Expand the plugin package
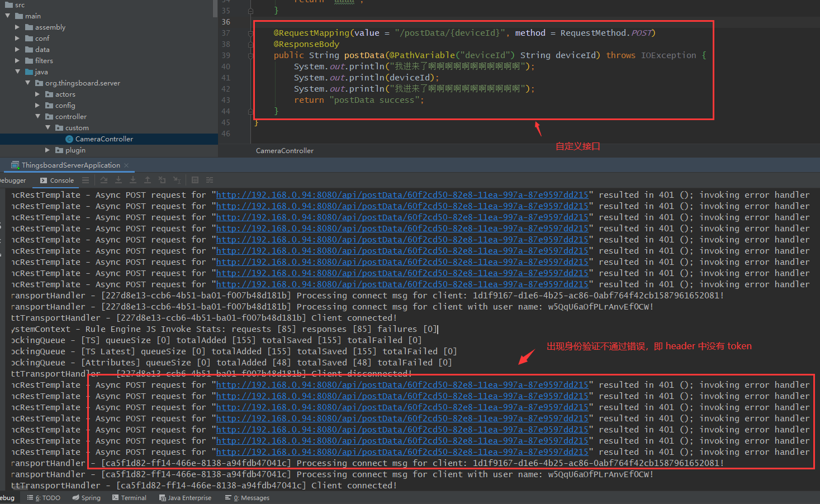The image size is (820, 504). 48,150
